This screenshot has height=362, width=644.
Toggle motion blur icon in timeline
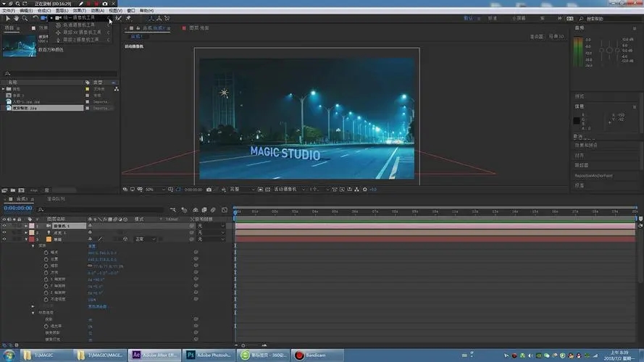click(x=213, y=210)
